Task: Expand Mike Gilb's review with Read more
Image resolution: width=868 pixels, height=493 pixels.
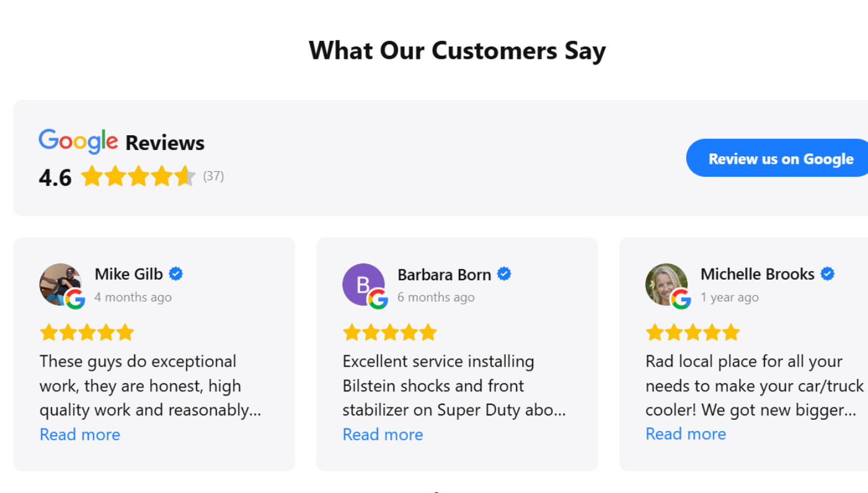Action: click(80, 435)
